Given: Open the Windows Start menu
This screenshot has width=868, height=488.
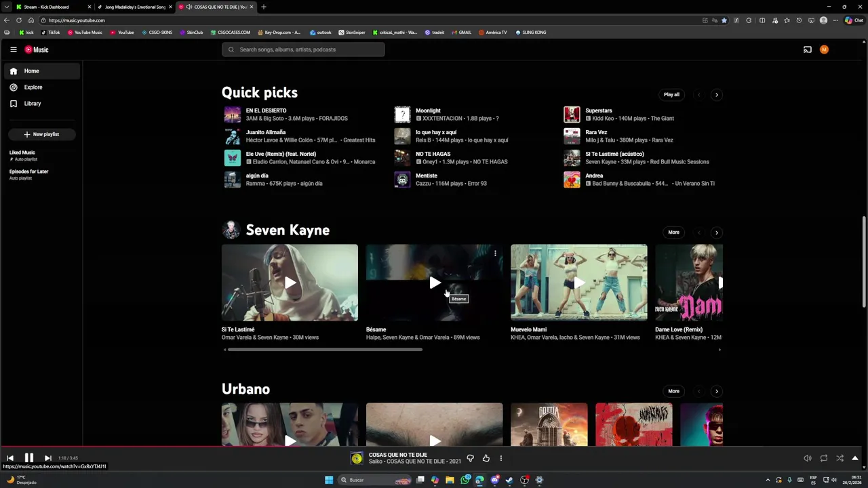Looking at the screenshot, I should tap(329, 480).
